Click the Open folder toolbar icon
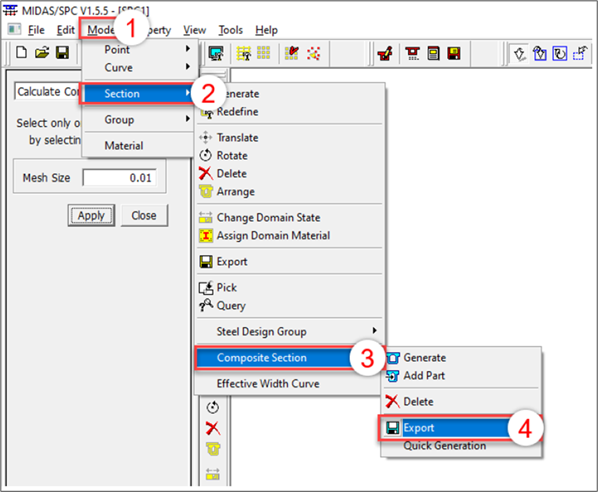Viewport: 598px width, 492px height. click(42, 52)
